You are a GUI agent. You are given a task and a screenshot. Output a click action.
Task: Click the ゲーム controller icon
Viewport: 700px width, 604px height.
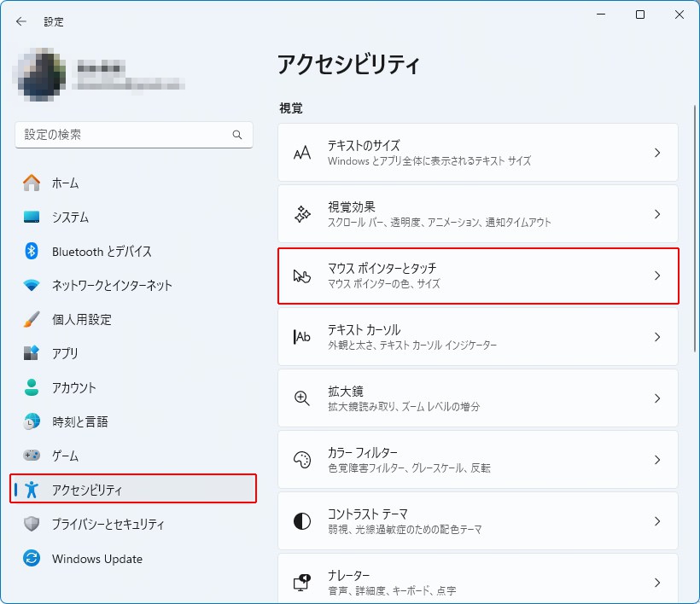click(32, 456)
